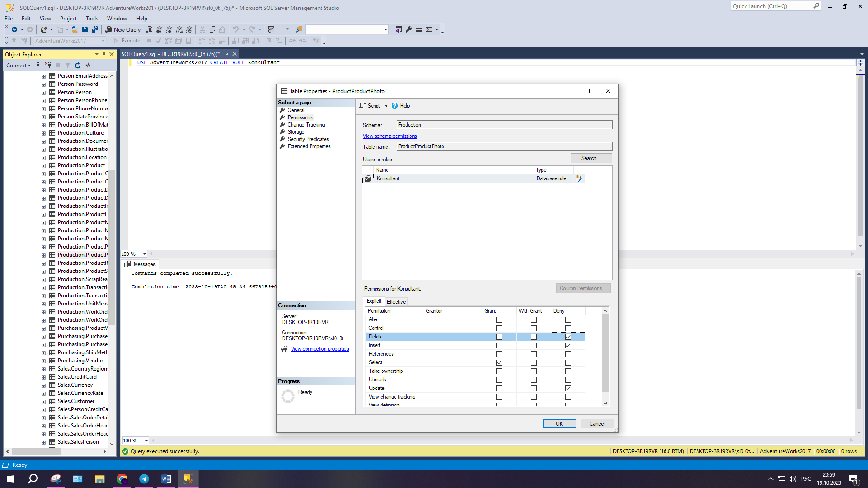The image size is (868, 488).
Task: Click the OK button in Table Properties
Action: coord(559,424)
